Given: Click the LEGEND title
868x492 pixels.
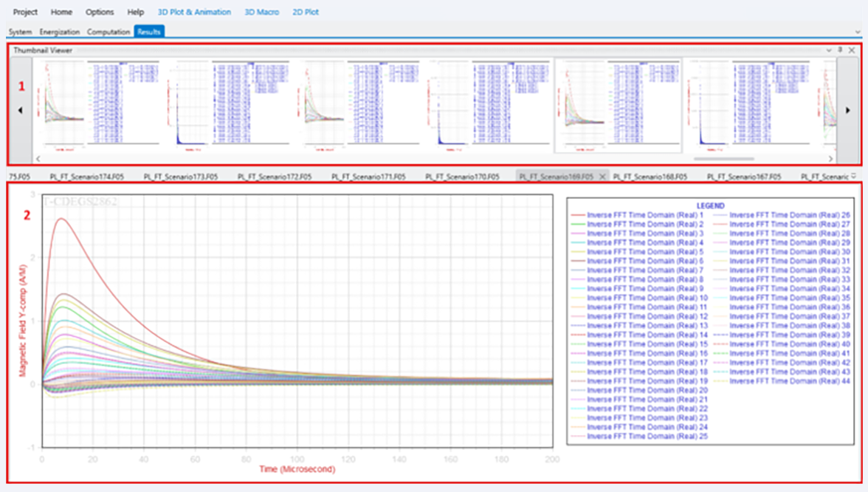Looking at the screenshot, I should tap(710, 205).
